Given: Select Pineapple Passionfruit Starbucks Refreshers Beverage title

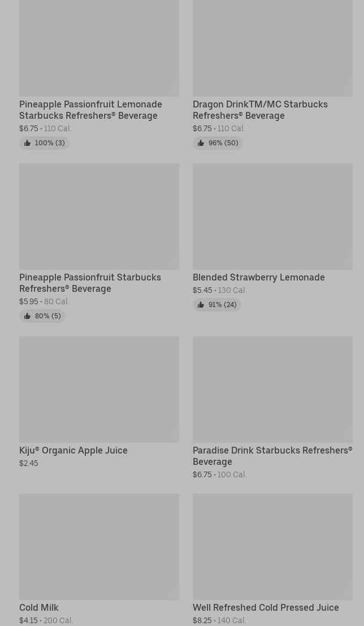Looking at the screenshot, I should click(90, 283).
